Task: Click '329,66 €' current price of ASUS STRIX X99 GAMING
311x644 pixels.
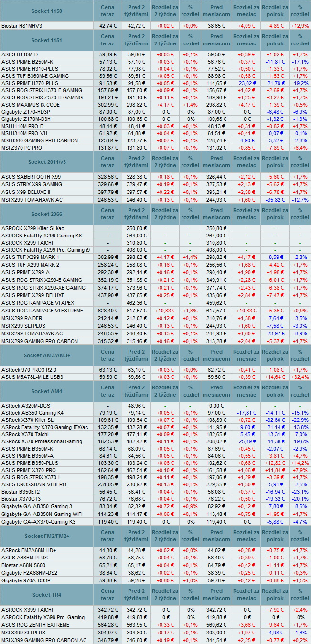Action: point(108,184)
